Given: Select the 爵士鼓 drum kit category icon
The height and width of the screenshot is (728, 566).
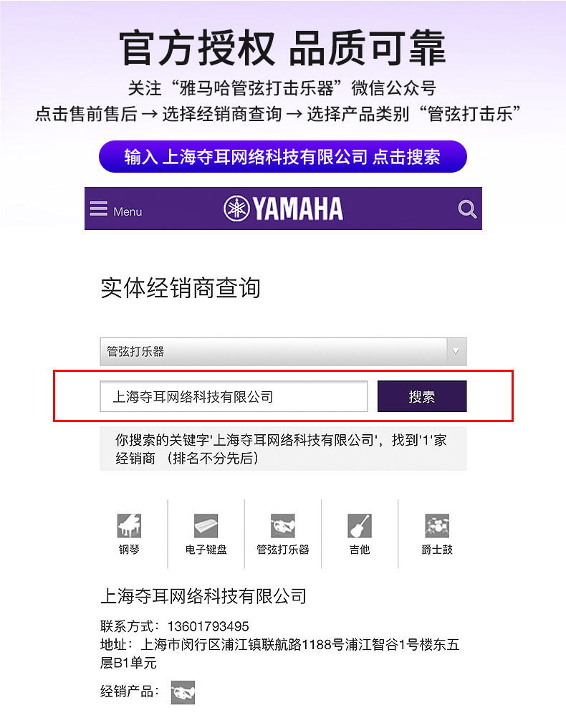Looking at the screenshot, I should (437, 525).
